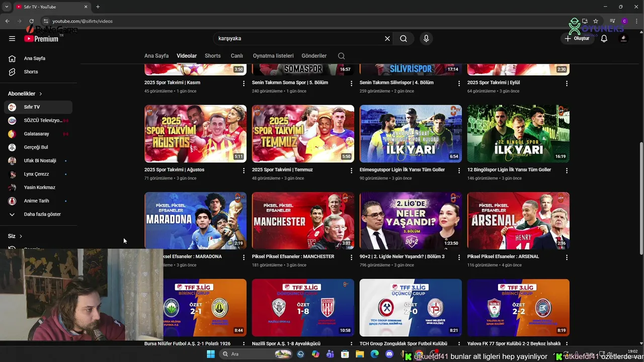This screenshot has width=644, height=362.
Task: Open Nazilli Spor 1-8 Ayvalıkgücü thumbnail
Action: click(x=303, y=308)
